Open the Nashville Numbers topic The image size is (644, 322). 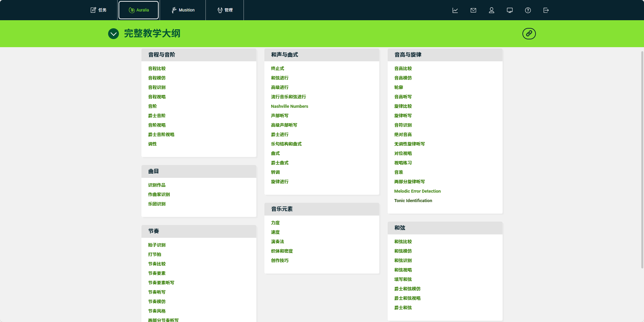pos(290,106)
